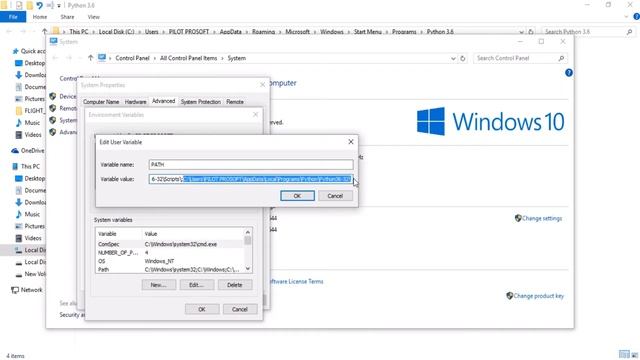Select OneDrive in Explorer sidebar

[x=28, y=151]
